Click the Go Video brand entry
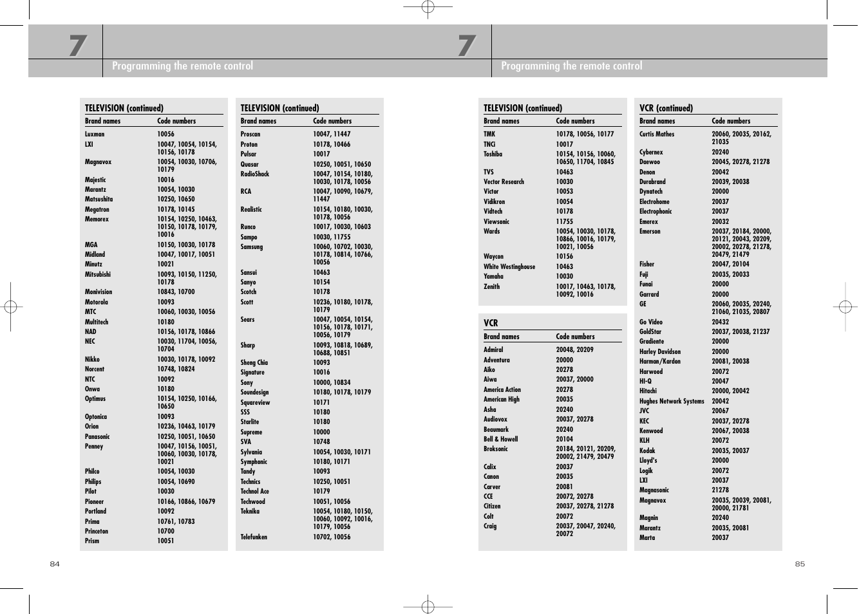The width and height of the screenshot is (868, 614). (651, 322)
